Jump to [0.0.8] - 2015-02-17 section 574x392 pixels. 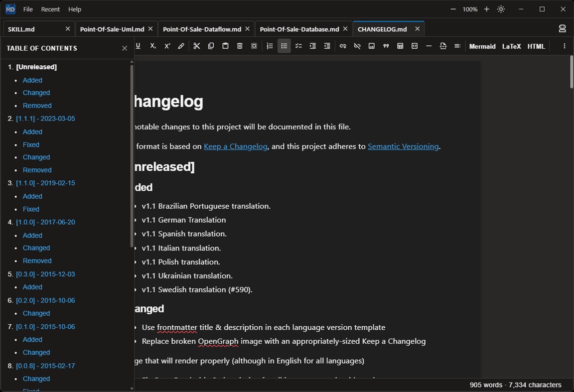point(45,366)
